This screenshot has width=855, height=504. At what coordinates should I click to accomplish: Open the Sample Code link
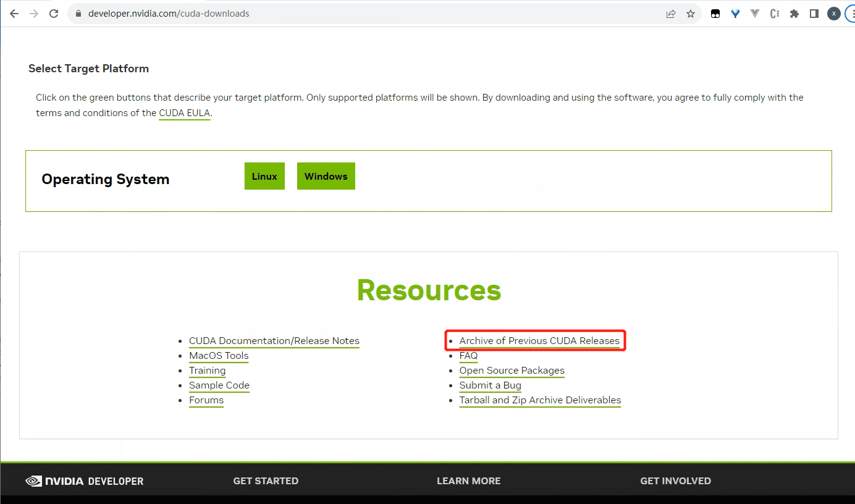(219, 385)
